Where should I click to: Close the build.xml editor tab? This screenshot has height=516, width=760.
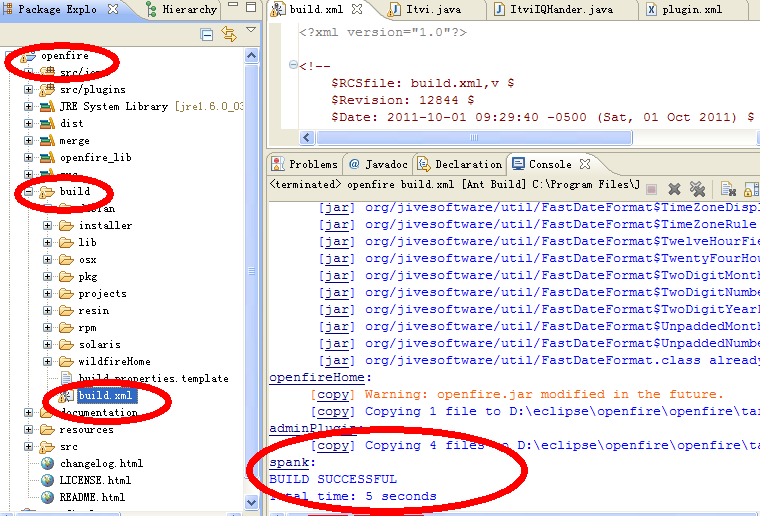click(357, 9)
